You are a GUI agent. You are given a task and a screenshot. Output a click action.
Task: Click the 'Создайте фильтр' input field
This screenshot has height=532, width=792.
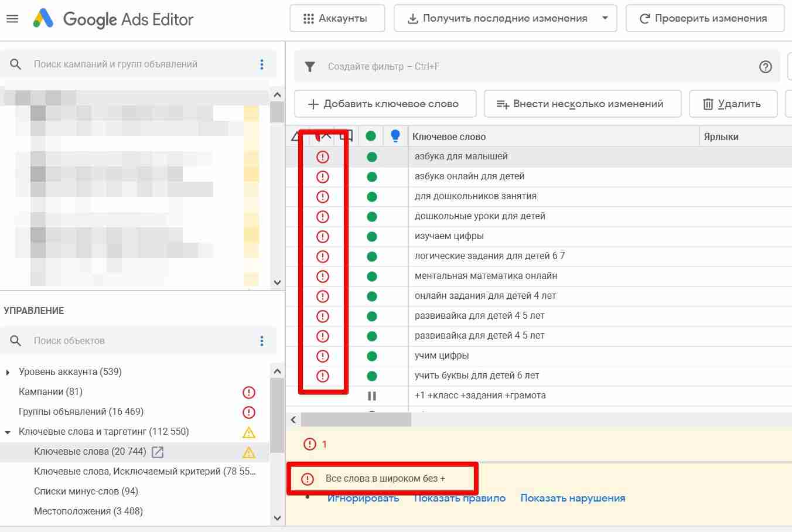[527, 67]
